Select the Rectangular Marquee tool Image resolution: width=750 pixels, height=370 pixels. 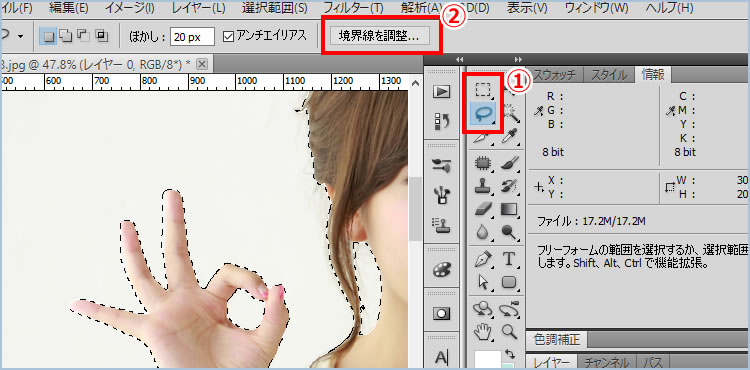tap(484, 90)
